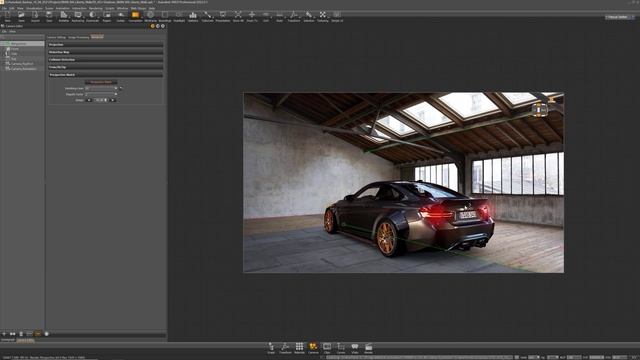This screenshot has width=640, height=360.
Task: Click the Selection toolbar icon
Action: pos(309,16)
